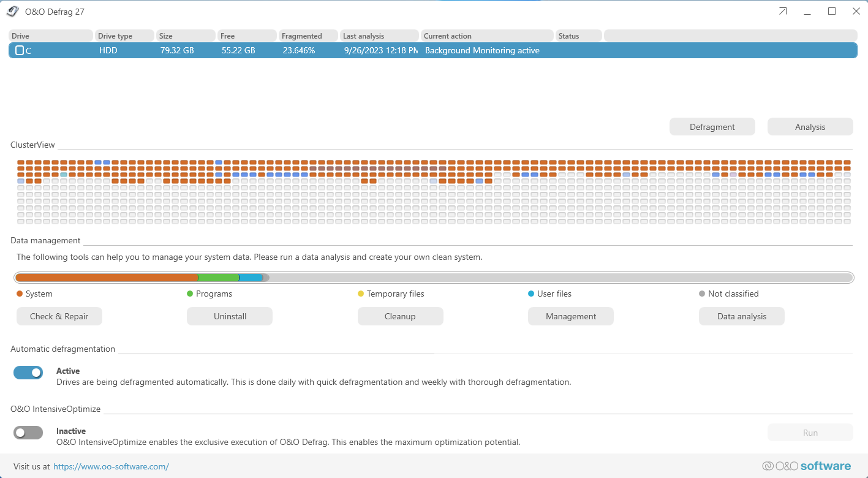This screenshot has width=868, height=478.
Task: Click the yellow Temporary files legend dot
Action: tap(361, 294)
